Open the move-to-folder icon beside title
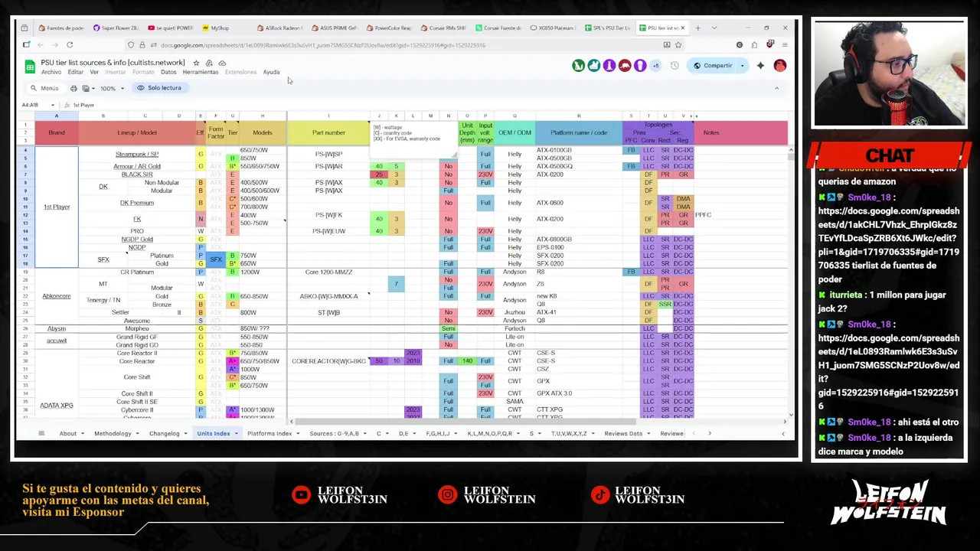The image size is (980, 551). (x=209, y=63)
